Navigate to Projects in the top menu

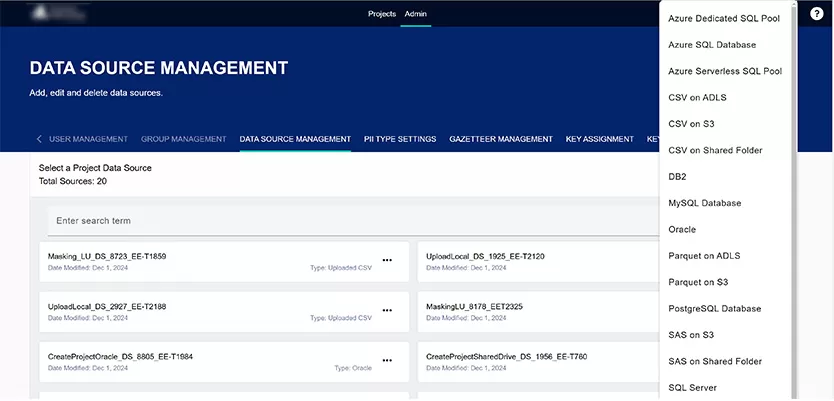(382, 14)
